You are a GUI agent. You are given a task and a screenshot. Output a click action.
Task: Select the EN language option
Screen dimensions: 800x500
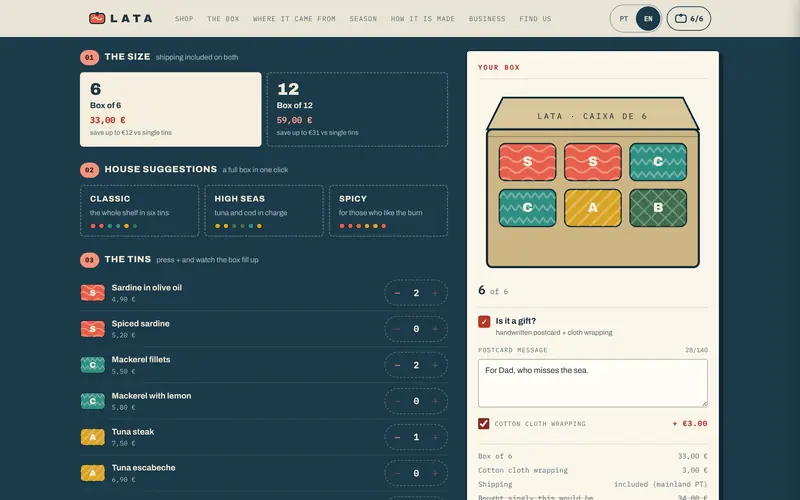pyautogui.click(x=648, y=19)
